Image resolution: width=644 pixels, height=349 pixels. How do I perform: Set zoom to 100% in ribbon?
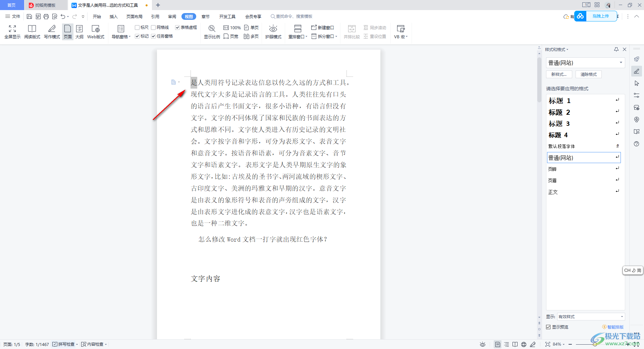click(232, 28)
